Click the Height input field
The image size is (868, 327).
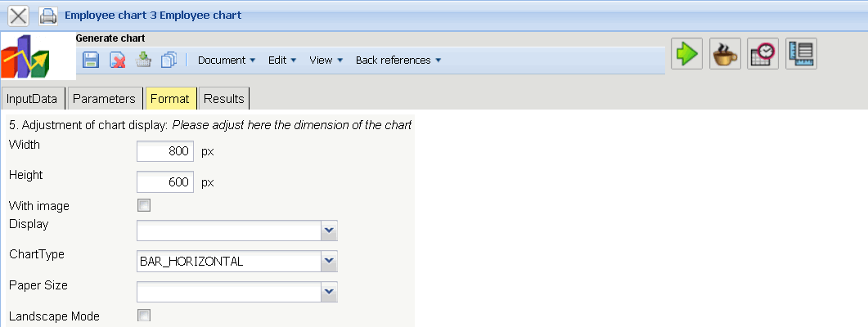point(165,182)
